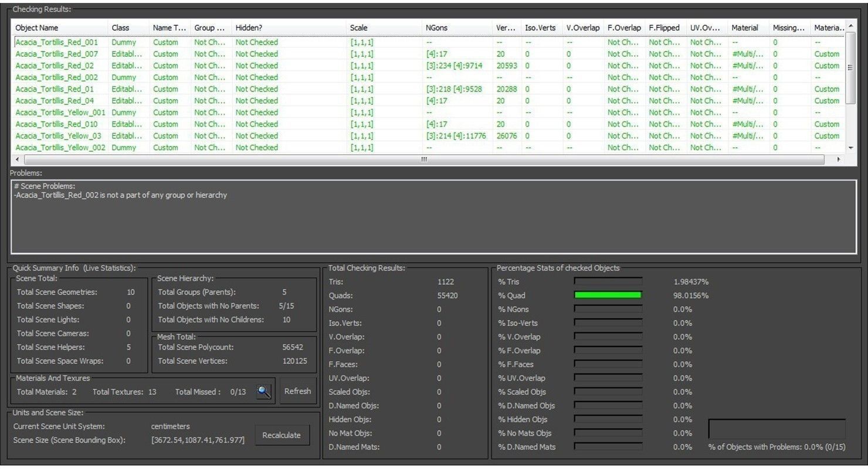Viewport: 868px width, 469px height.
Task: Click the F.Flipped column header
Action: [x=665, y=28]
